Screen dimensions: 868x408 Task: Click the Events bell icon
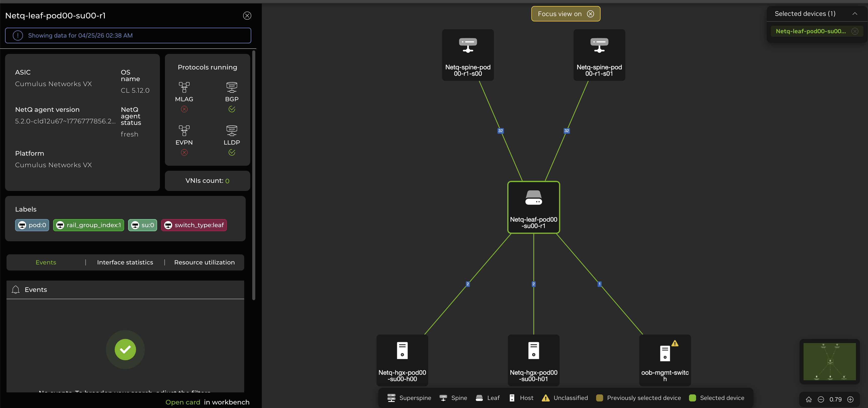[16, 290]
